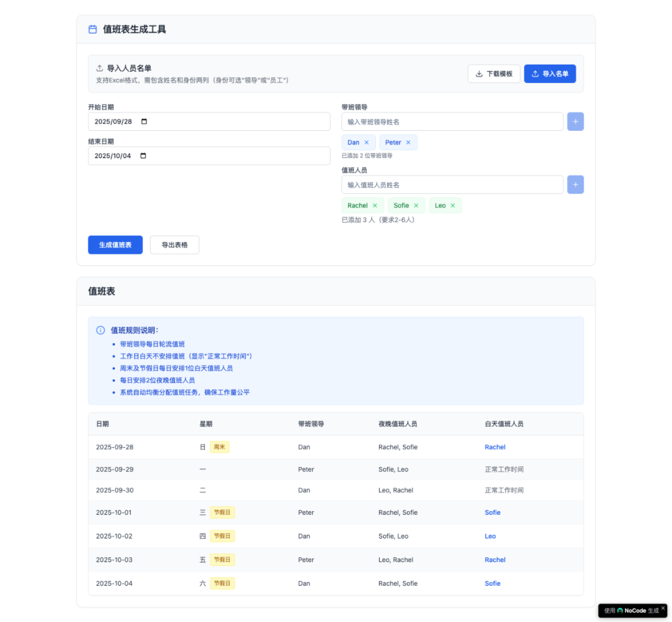Image resolution: width=672 pixels, height=622 pixels.
Task: Click the 夜晚值班人员 column header
Action: 398,424
